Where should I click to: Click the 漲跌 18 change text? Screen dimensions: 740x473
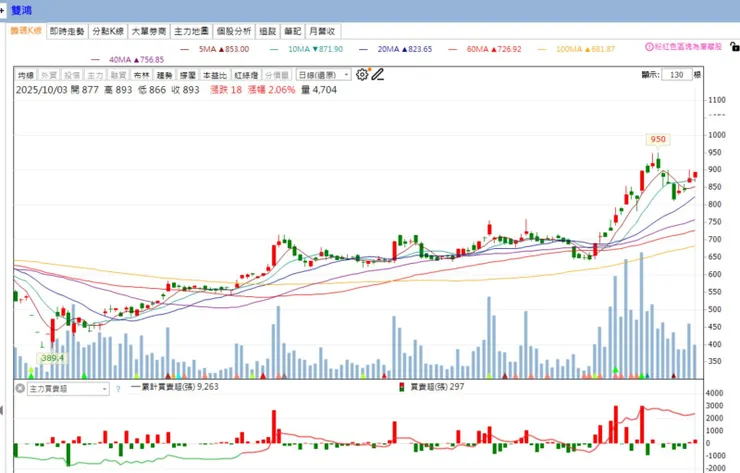226,90
